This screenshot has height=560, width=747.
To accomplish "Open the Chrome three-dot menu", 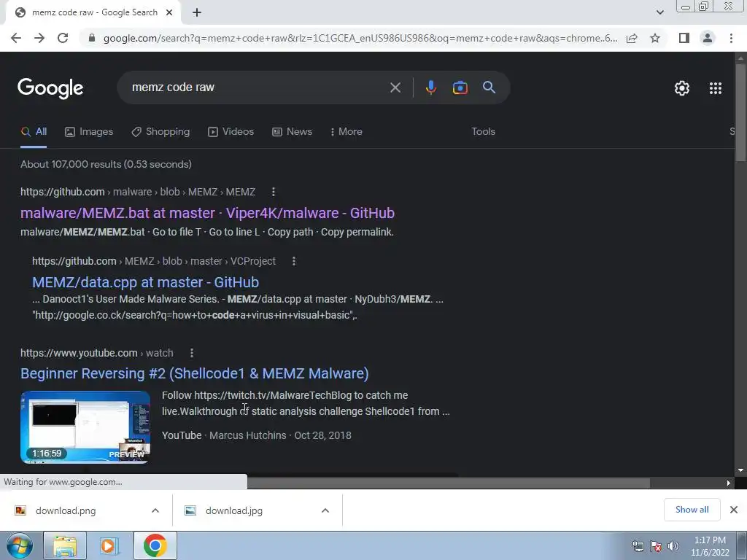I will click(731, 38).
